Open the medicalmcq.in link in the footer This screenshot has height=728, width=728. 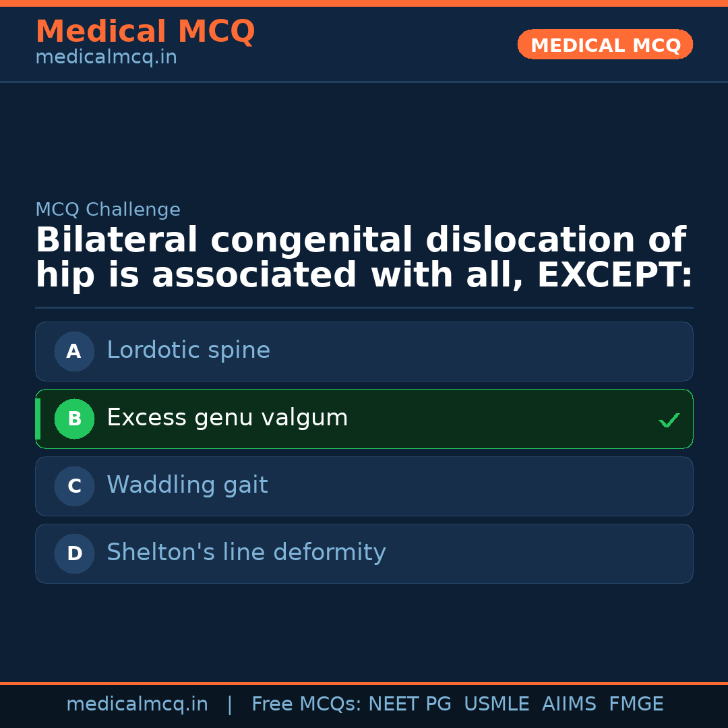137,704
